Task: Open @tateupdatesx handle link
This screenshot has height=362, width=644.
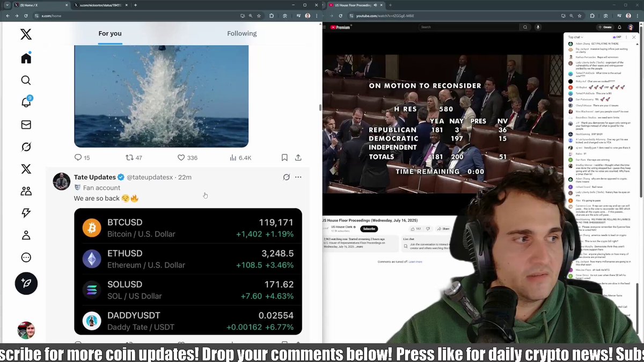Action: [150, 177]
